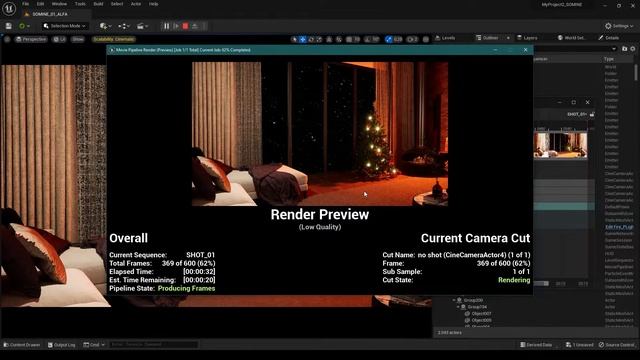
Task: Open the Output Log
Action: tap(62, 345)
